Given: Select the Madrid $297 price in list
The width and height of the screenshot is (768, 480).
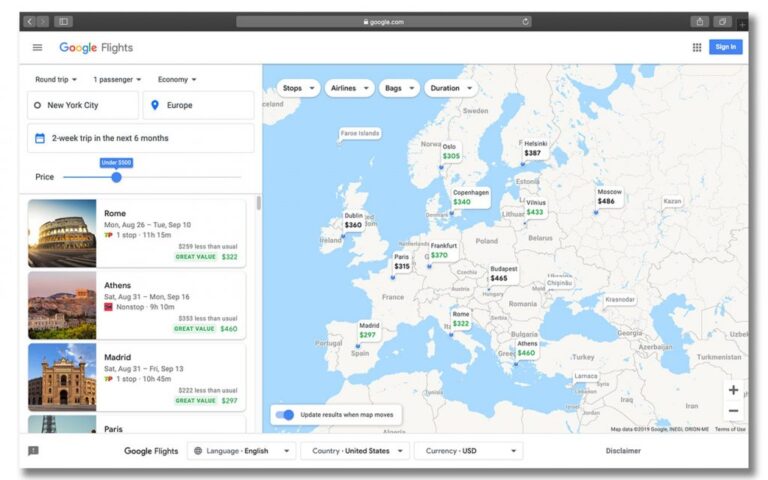Looking at the screenshot, I should [x=229, y=401].
